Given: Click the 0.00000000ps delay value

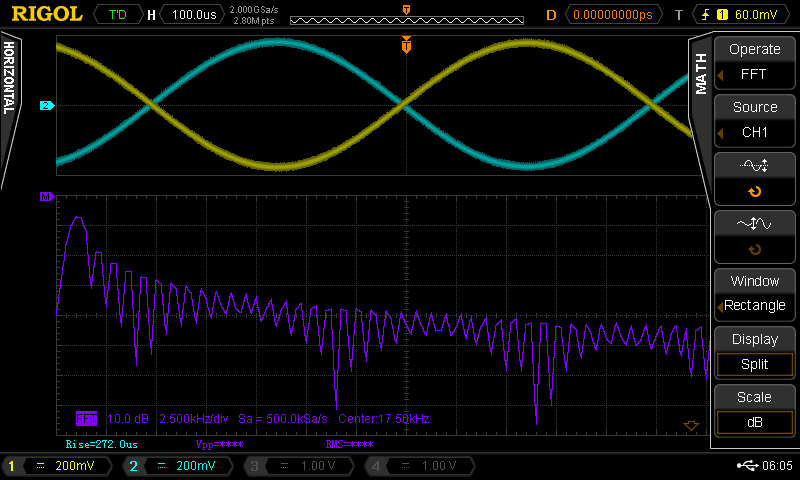Looking at the screenshot, I should point(613,14).
